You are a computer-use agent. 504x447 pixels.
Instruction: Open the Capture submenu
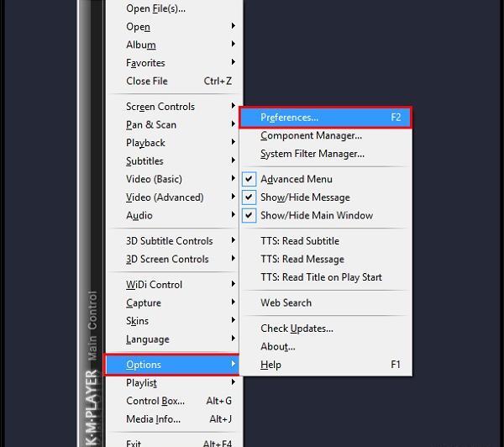[x=174, y=302]
